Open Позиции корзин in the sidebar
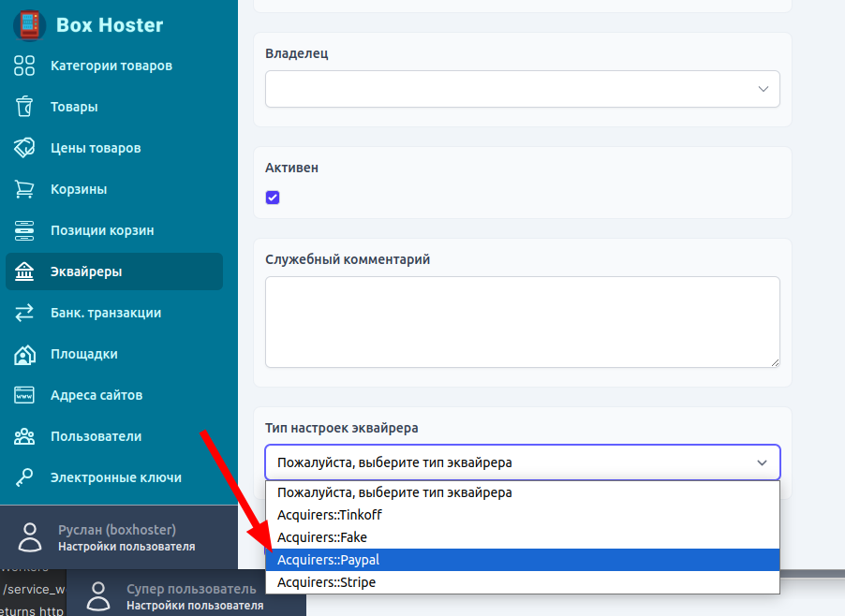The image size is (845, 616). (x=102, y=230)
